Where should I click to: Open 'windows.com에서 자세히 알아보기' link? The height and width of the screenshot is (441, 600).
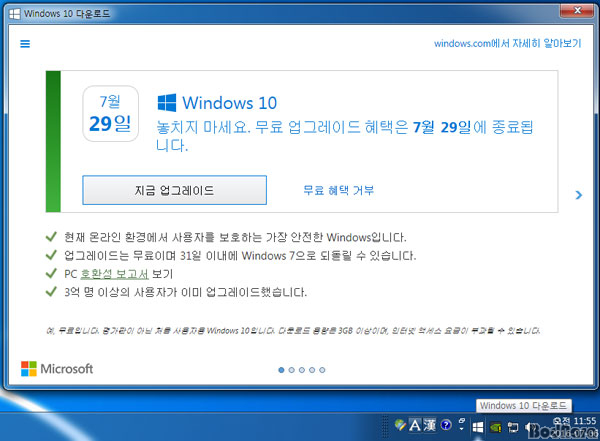[x=507, y=43]
